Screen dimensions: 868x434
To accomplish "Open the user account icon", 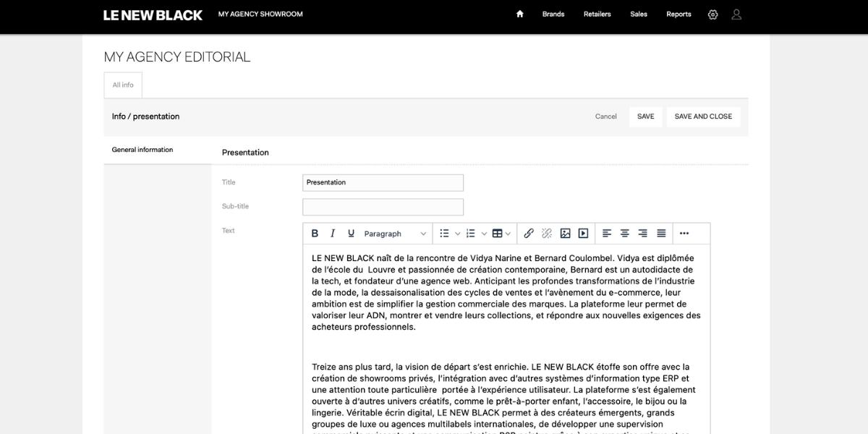I will coord(736,14).
